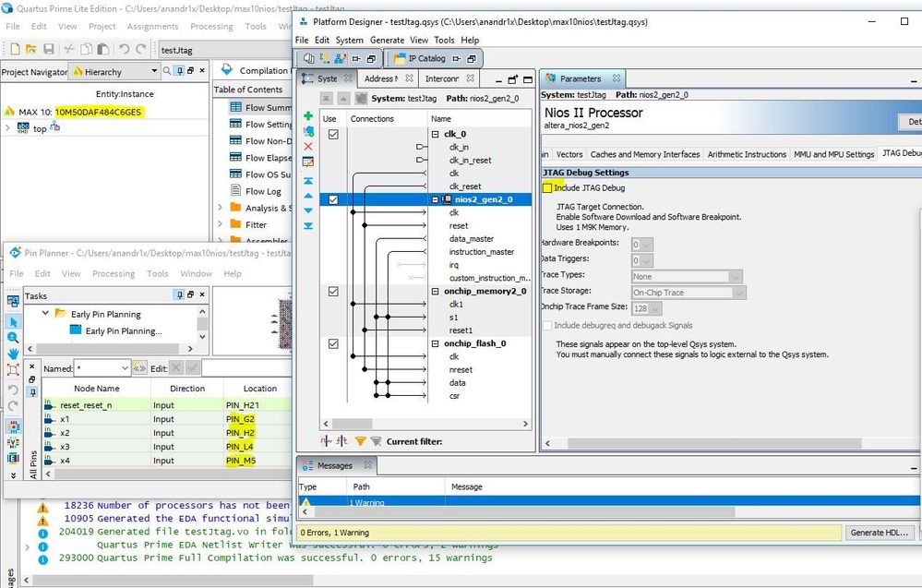Click the red X remove component icon

(x=308, y=147)
